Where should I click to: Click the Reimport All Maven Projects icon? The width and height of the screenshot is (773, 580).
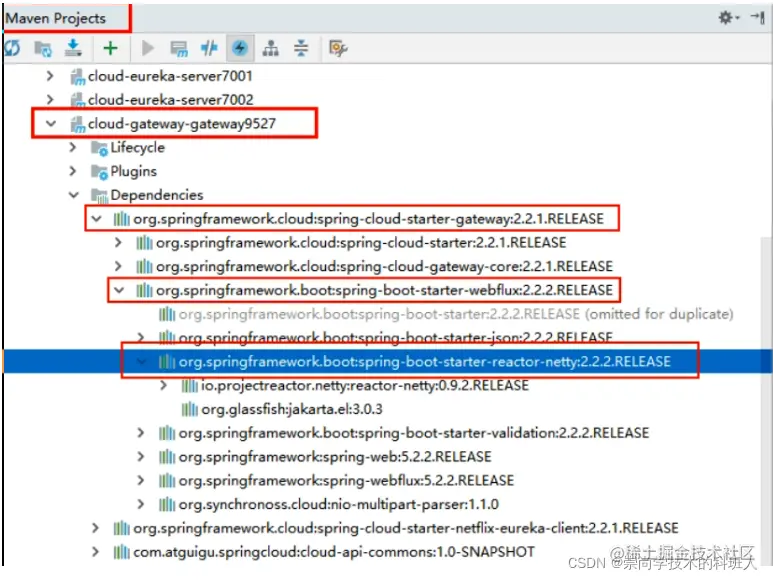[12, 48]
